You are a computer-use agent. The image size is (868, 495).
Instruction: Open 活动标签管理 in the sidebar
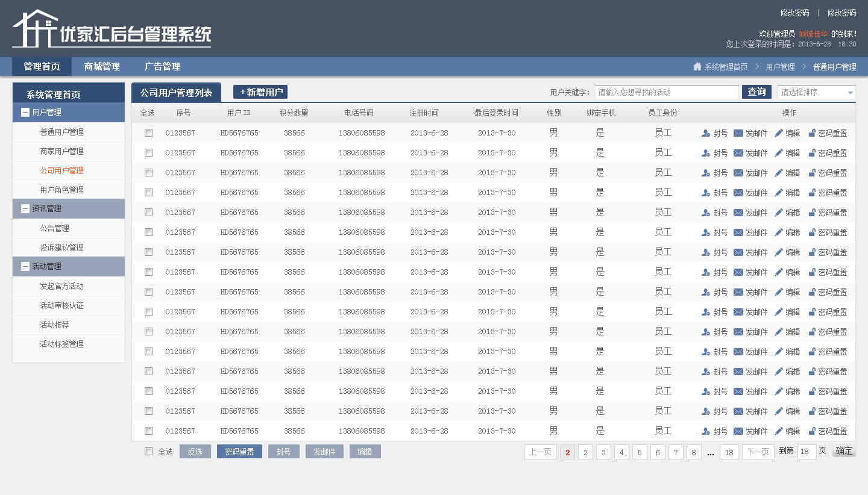point(62,344)
